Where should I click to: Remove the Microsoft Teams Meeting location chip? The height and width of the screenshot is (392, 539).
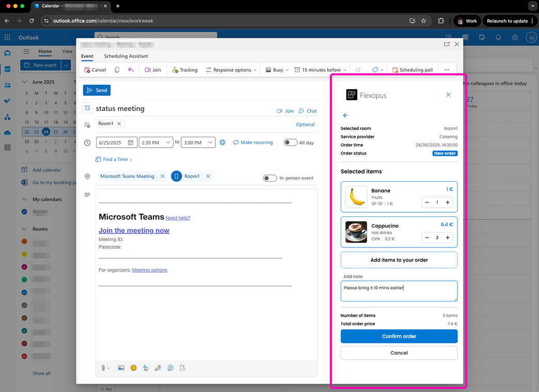point(163,176)
